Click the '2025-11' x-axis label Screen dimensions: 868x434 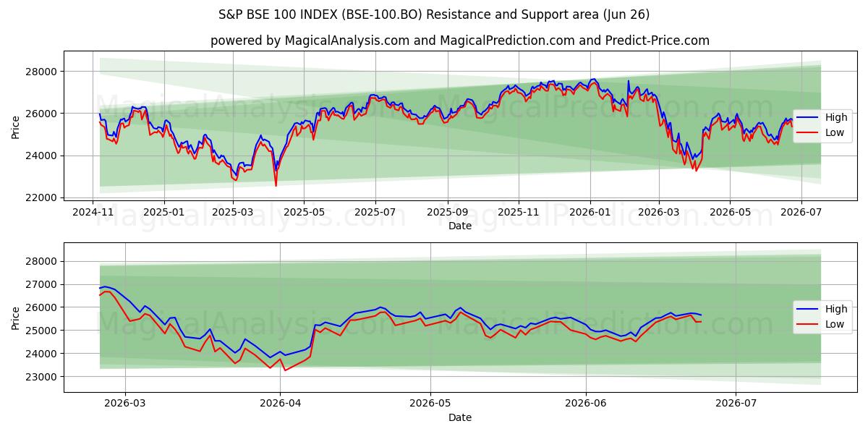click(518, 213)
